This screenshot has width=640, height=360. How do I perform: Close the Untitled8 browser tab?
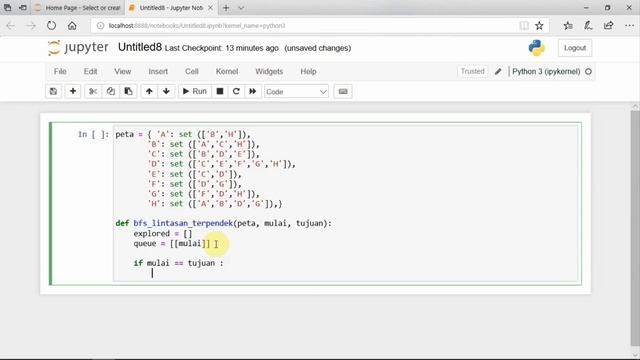click(x=210, y=8)
